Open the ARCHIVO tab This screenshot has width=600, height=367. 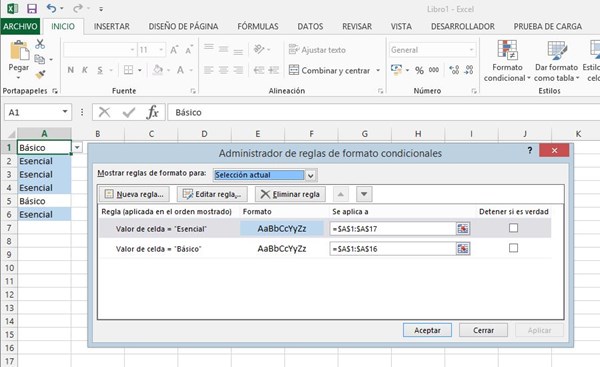click(20, 26)
